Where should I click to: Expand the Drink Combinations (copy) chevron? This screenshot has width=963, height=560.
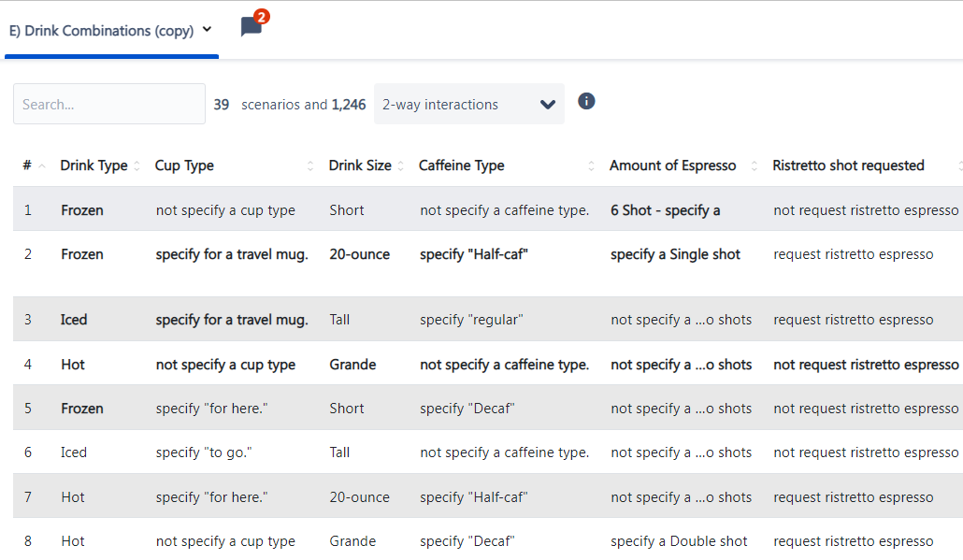[x=207, y=30]
